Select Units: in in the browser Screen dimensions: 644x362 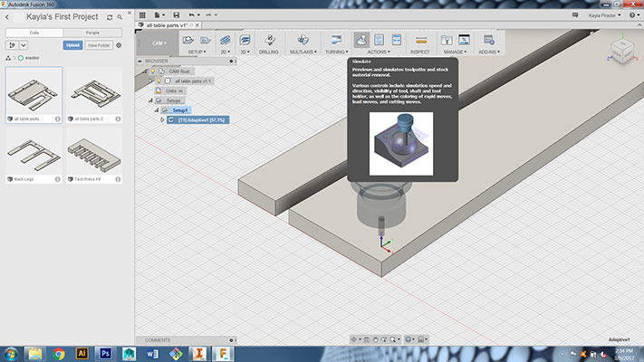tap(170, 90)
